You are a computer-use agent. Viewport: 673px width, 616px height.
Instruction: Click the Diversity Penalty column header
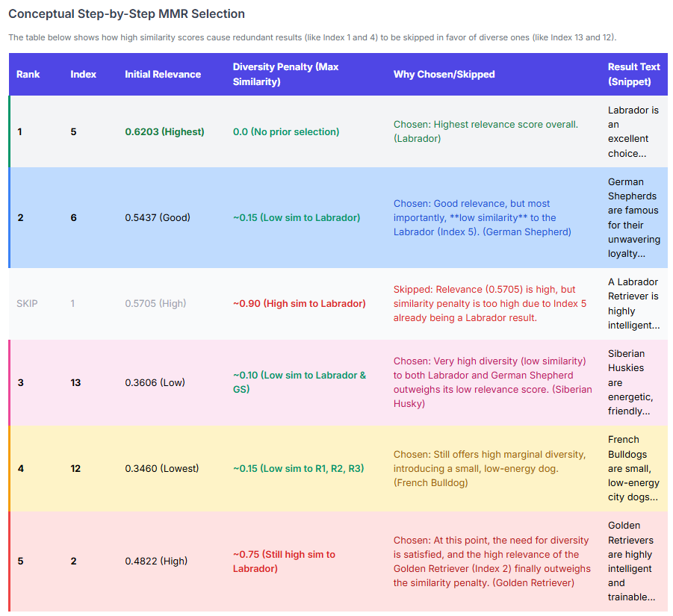[x=285, y=74]
